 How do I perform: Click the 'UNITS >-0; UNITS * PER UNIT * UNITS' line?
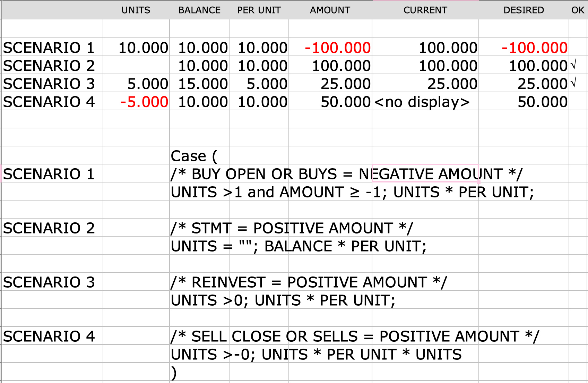click(x=316, y=354)
